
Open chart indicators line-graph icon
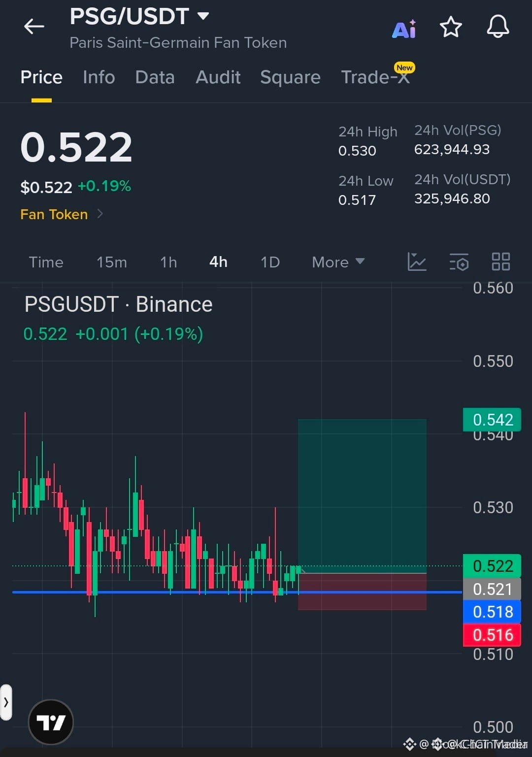coord(417,262)
